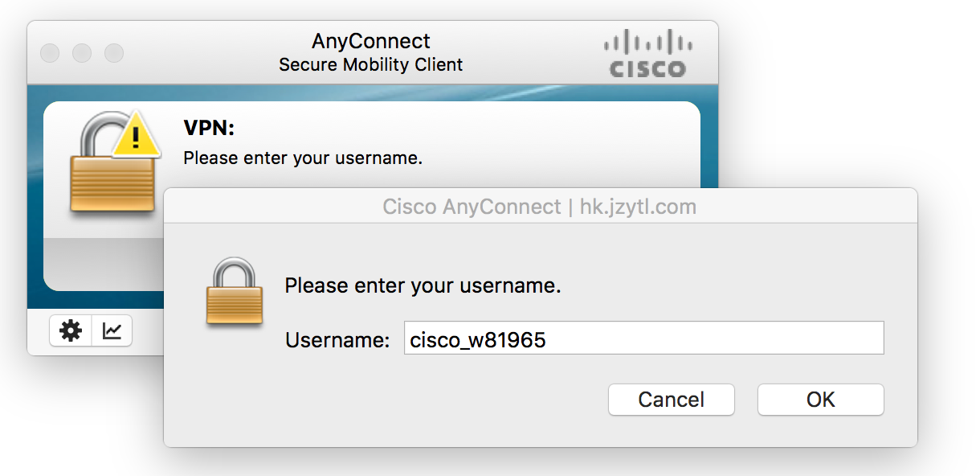Click the dialog's username prompt message

click(x=423, y=285)
